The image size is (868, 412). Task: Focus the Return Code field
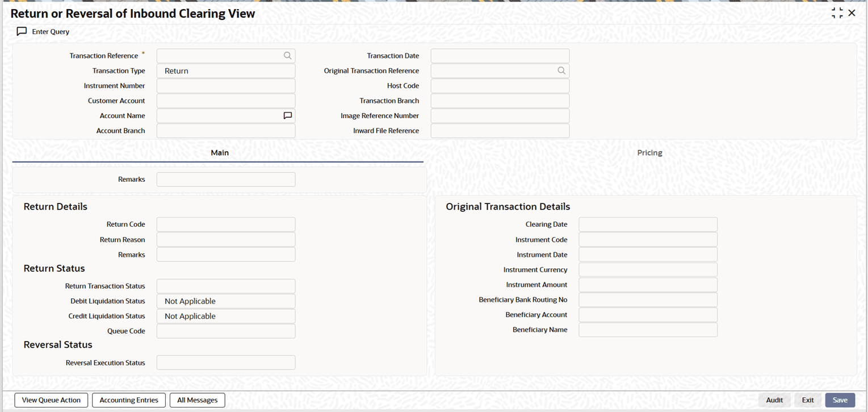226,224
